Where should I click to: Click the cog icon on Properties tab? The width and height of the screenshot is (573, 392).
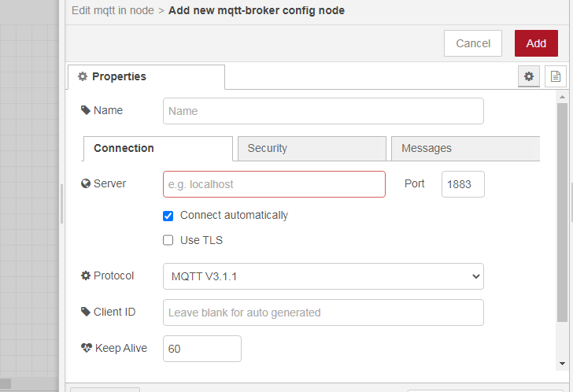pyautogui.click(x=83, y=77)
